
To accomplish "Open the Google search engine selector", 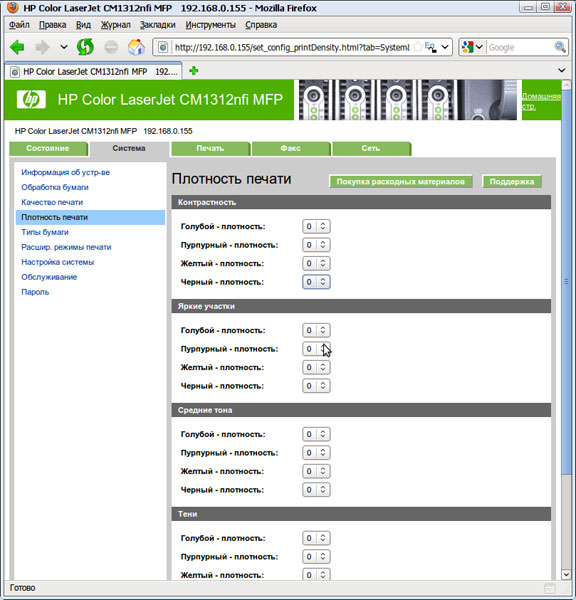I will 472,47.
